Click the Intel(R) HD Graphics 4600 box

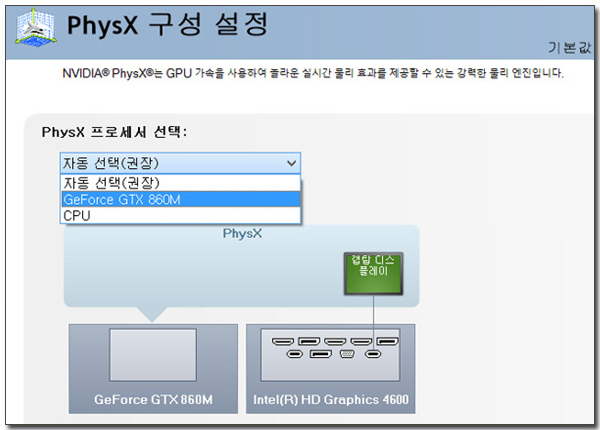click(331, 369)
